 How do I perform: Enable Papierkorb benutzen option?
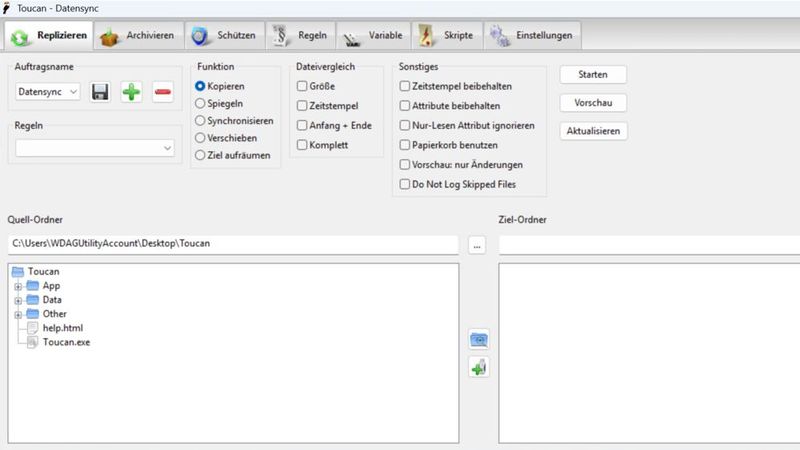[405, 145]
